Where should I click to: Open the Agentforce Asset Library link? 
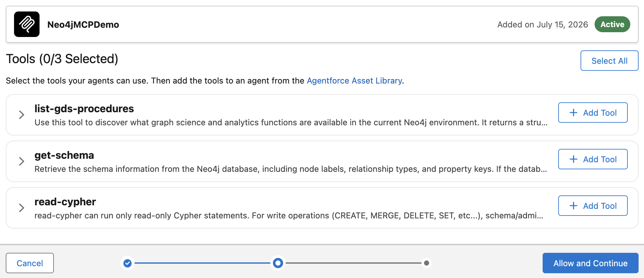[354, 81]
